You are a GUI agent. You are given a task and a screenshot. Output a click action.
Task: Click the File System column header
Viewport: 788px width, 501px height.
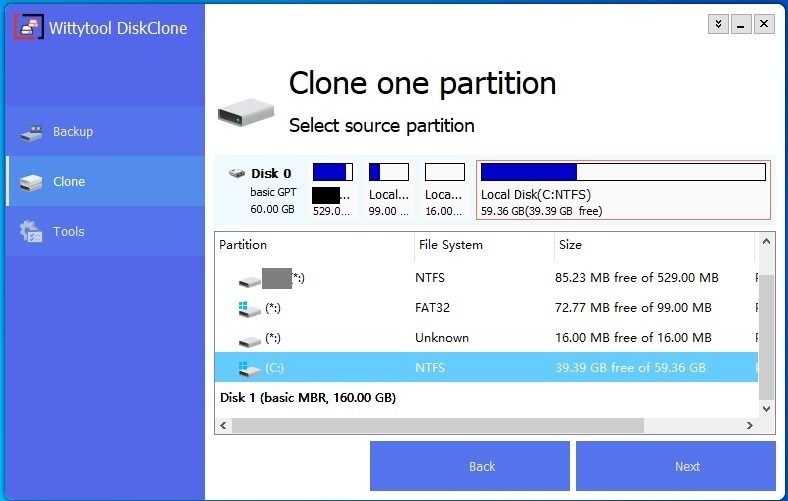pyautogui.click(x=484, y=245)
